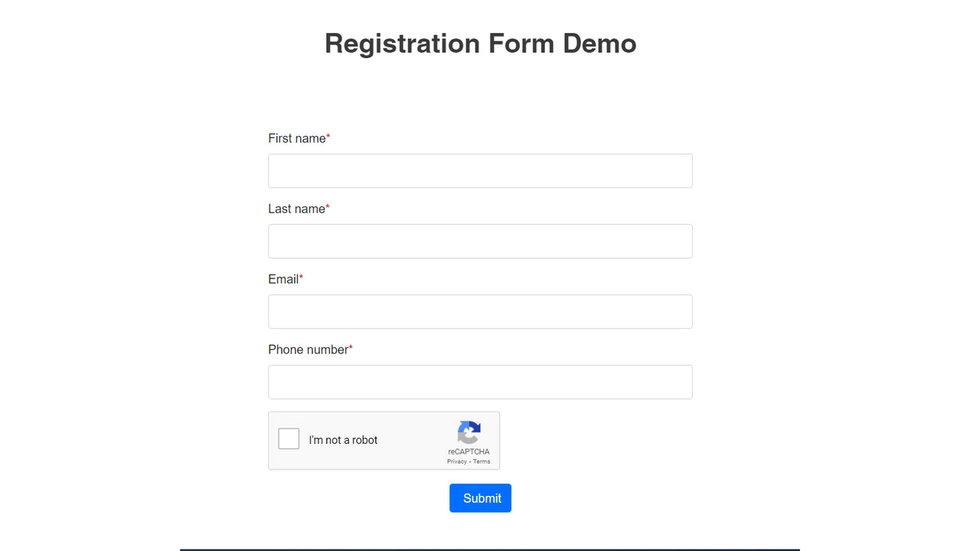Image resolution: width=980 pixels, height=551 pixels.
Task: Click the reCAPTCHA widget container border
Action: pyautogui.click(x=384, y=413)
